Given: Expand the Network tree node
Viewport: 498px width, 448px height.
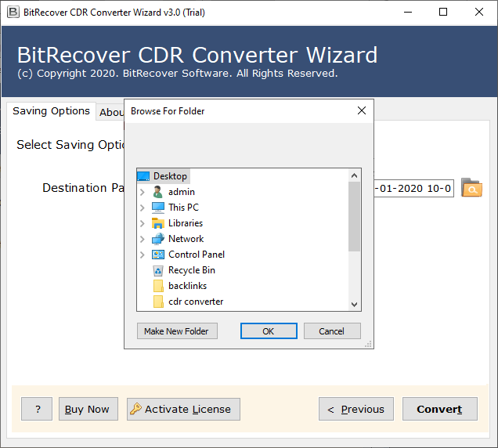Looking at the screenshot, I should 142,239.
